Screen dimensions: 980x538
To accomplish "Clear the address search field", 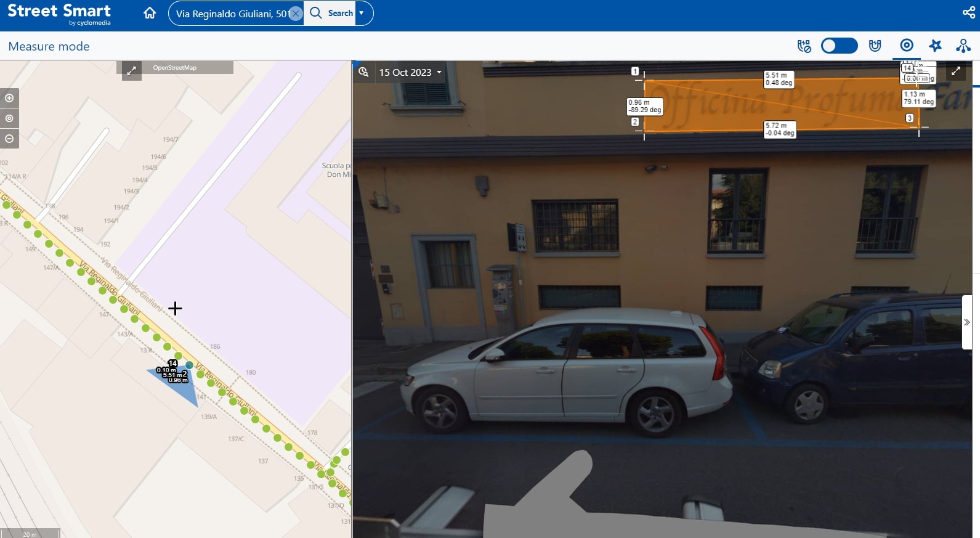I will [x=296, y=14].
